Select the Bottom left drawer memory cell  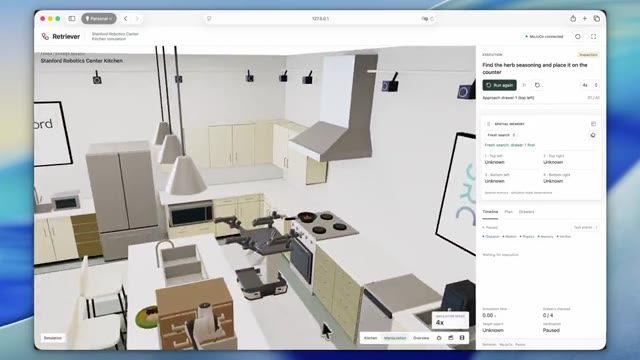click(511, 178)
